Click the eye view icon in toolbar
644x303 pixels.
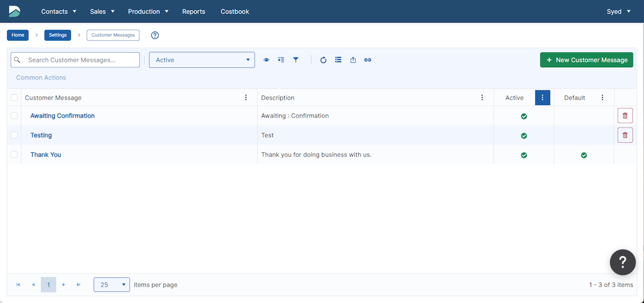(x=266, y=60)
